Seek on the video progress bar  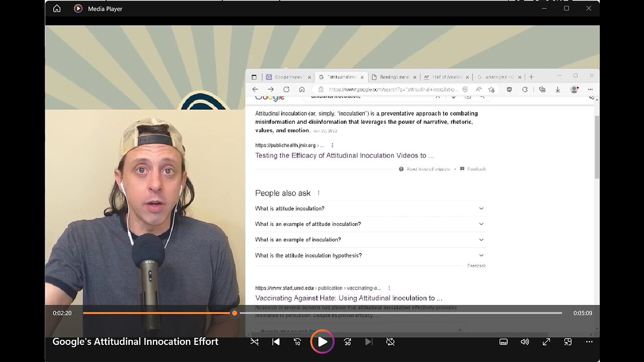pyautogui.click(x=323, y=313)
